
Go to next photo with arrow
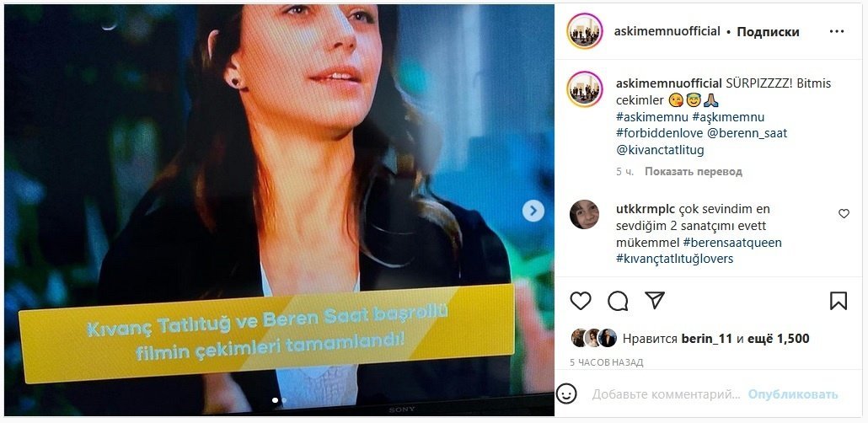coord(533,211)
